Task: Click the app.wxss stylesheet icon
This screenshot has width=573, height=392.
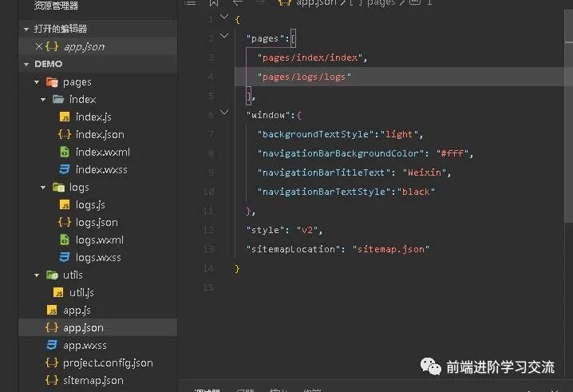Action: click(52, 346)
